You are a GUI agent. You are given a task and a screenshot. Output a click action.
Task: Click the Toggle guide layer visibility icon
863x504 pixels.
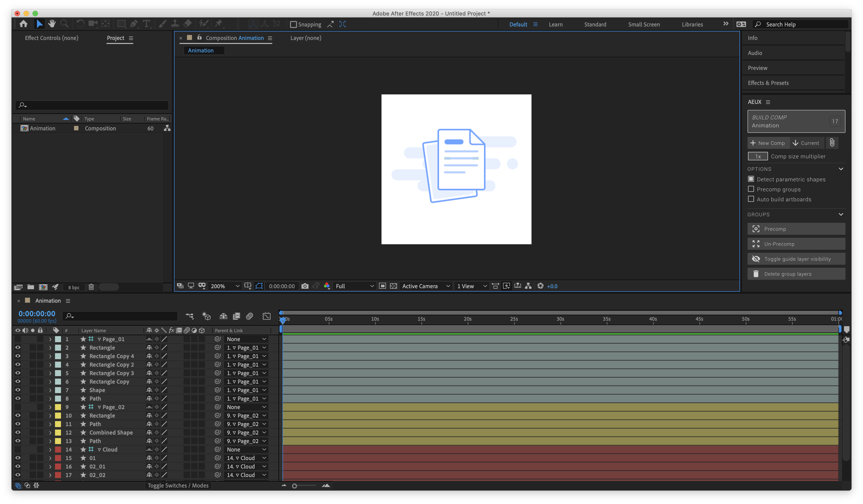coord(756,259)
